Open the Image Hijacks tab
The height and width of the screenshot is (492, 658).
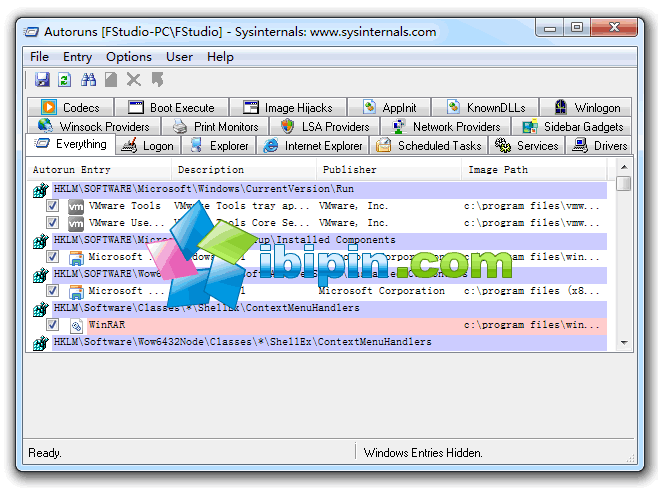(x=288, y=107)
